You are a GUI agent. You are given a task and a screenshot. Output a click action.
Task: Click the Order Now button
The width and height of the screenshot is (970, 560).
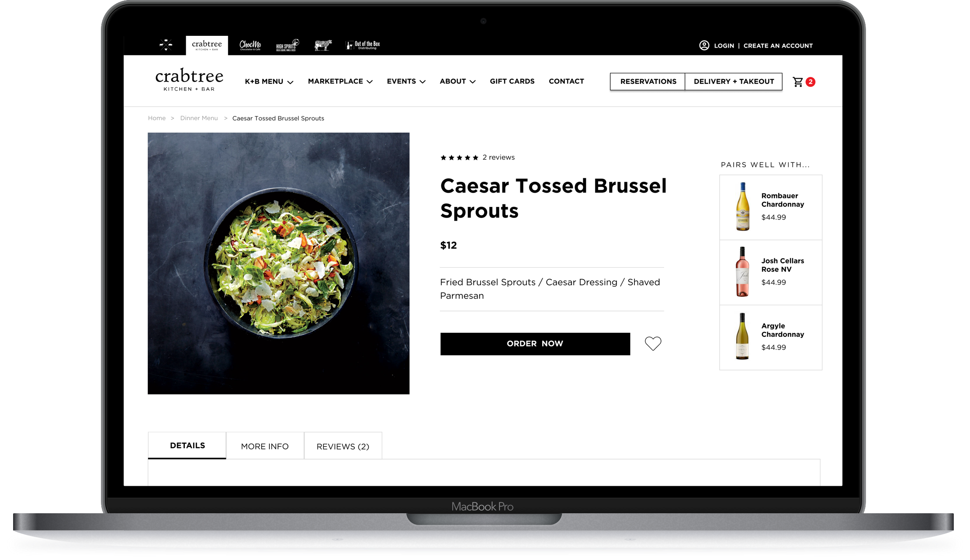(x=535, y=344)
